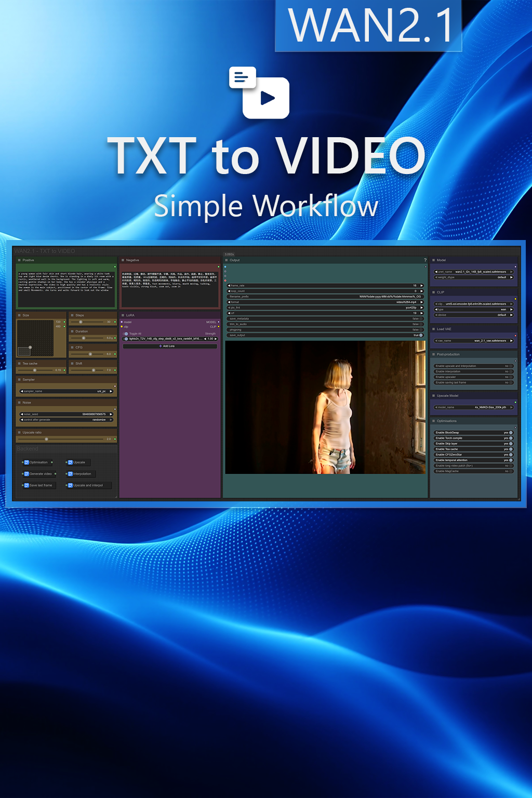
Task: Click the Shift slider handle
Action: pyautogui.click(x=94, y=370)
